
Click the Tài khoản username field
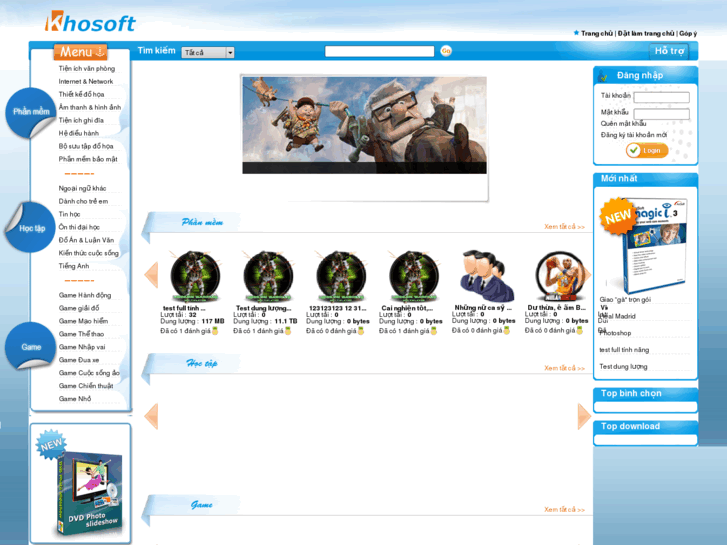coord(662,97)
